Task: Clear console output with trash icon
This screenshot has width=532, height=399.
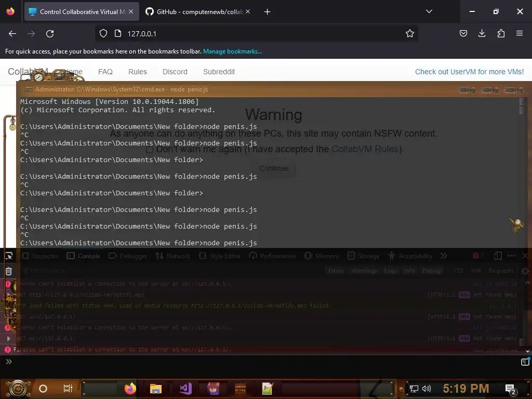Action: (9, 271)
